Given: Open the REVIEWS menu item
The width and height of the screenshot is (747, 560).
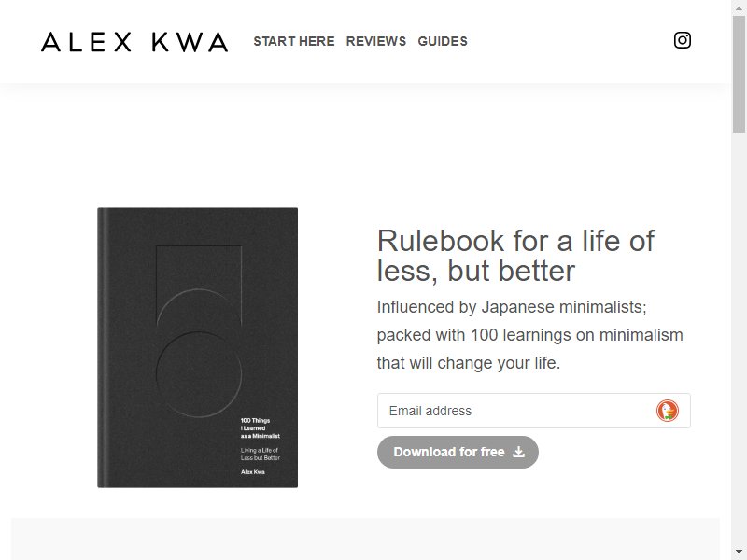Looking at the screenshot, I should tap(376, 41).
